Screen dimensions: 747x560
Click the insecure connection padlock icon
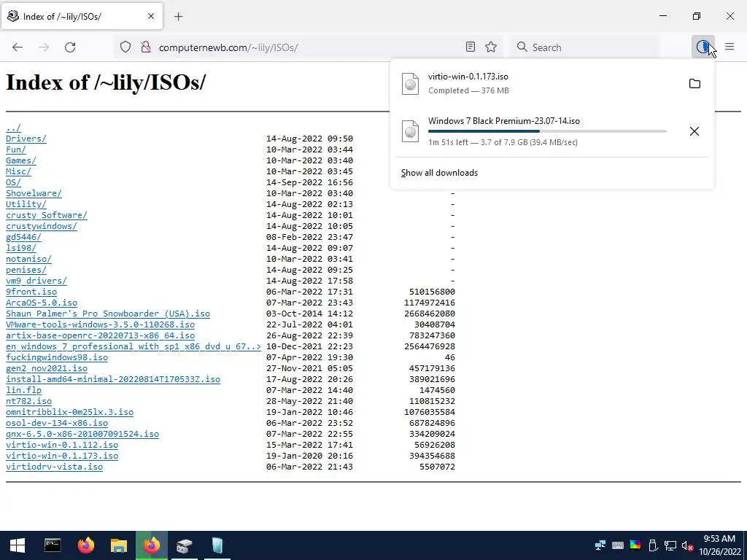click(146, 47)
